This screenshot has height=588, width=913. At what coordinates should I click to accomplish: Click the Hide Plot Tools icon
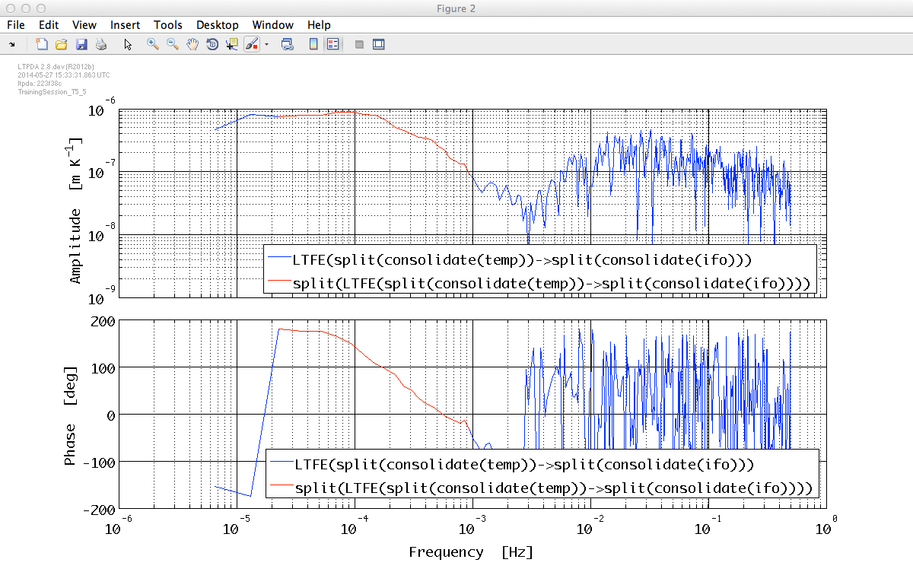[359, 44]
